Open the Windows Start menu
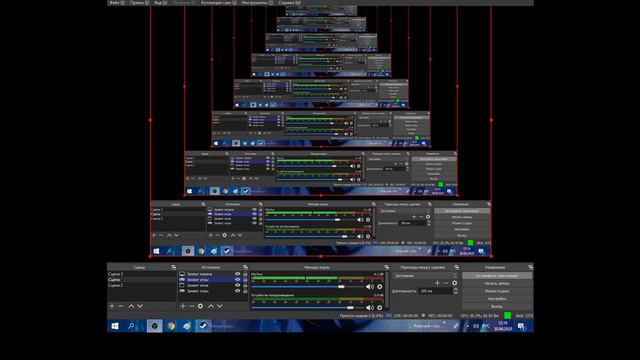 click(x=115, y=326)
